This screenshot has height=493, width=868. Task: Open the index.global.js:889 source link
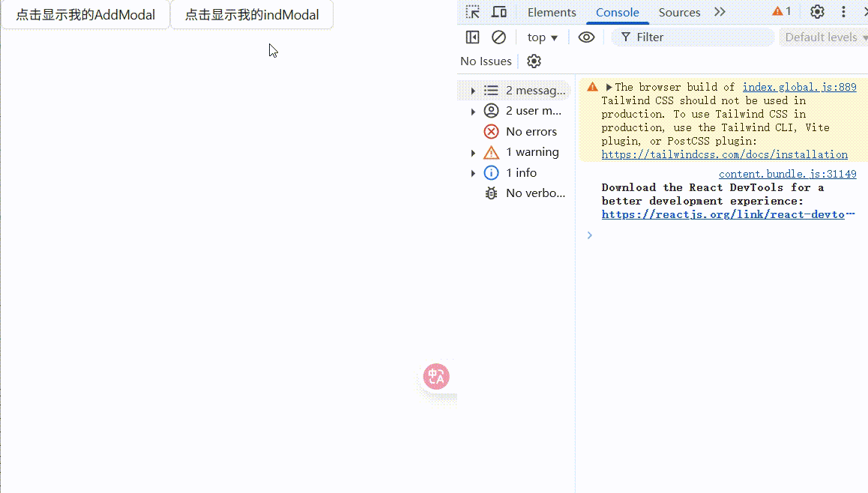(x=799, y=86)
